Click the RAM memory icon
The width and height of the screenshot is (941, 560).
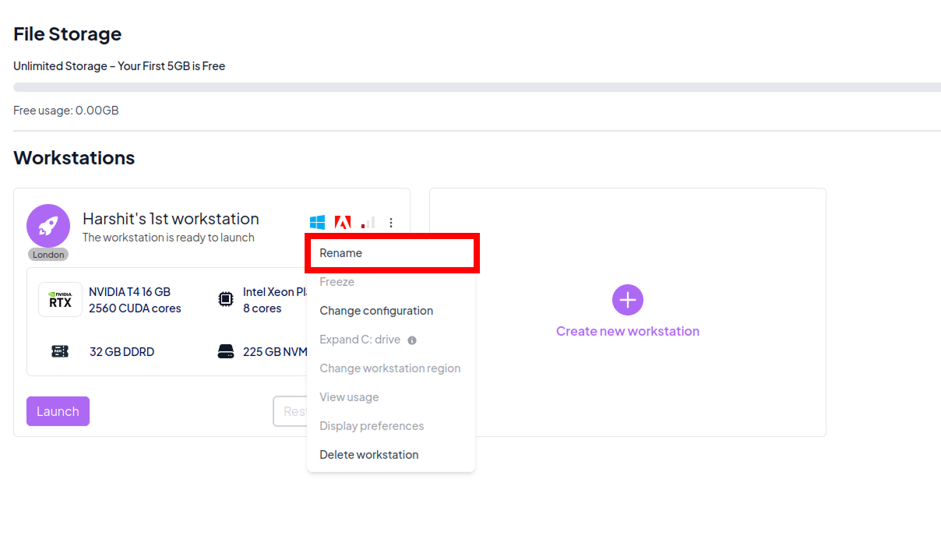pyautogui.click(x=60, y=351)
